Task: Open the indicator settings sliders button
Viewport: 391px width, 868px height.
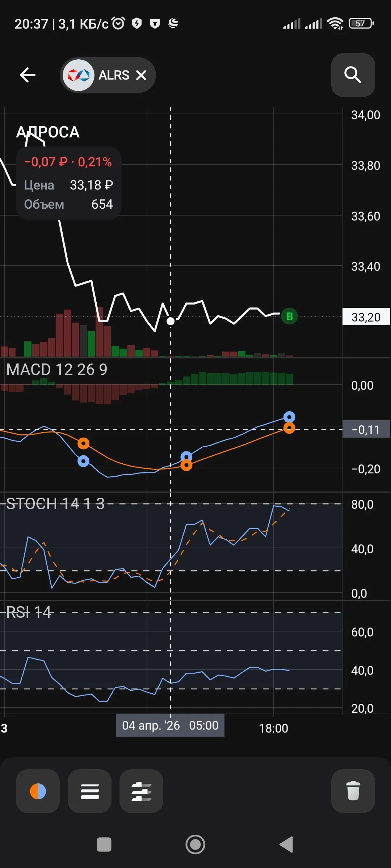Action: pyautogui.click(x=141, y=791)
